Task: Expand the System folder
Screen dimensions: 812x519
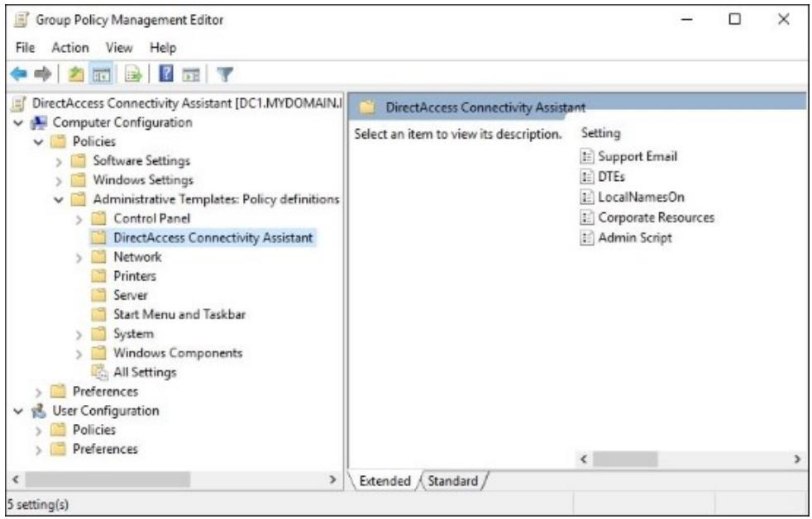Action: [79, 335]
